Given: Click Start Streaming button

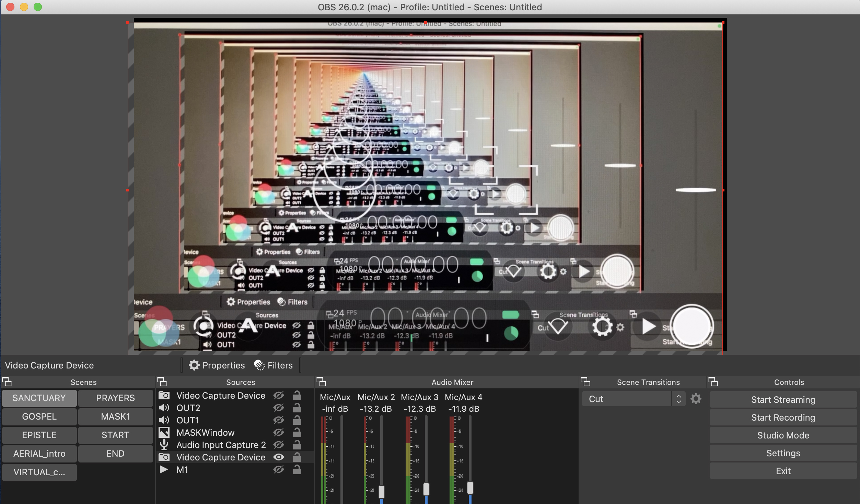Looking at the screenshot, I should click(783, 400).
